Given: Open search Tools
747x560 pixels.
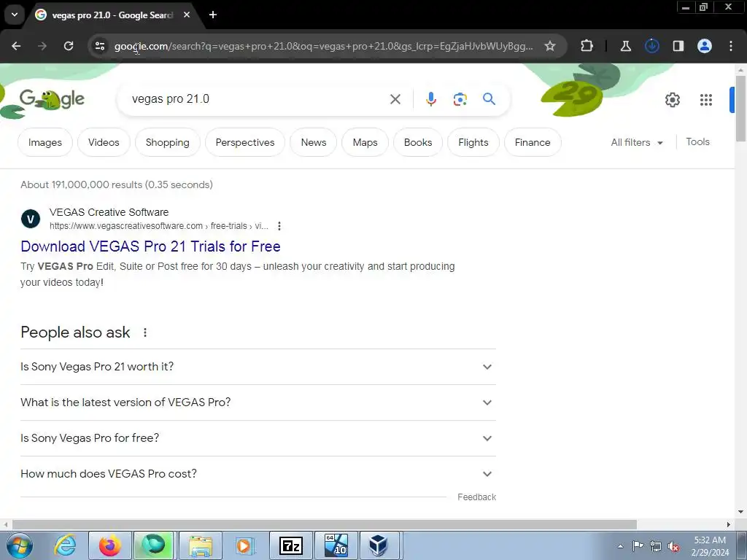Looking at the screenshot, I should (697, 142).
